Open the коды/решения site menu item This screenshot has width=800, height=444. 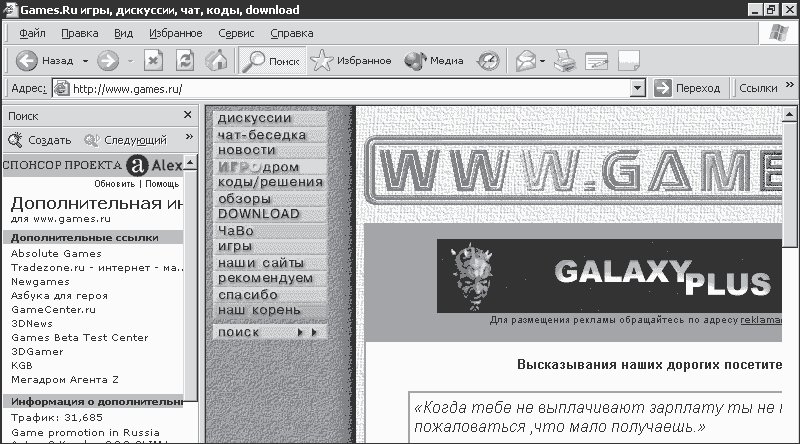coord(270,182)
